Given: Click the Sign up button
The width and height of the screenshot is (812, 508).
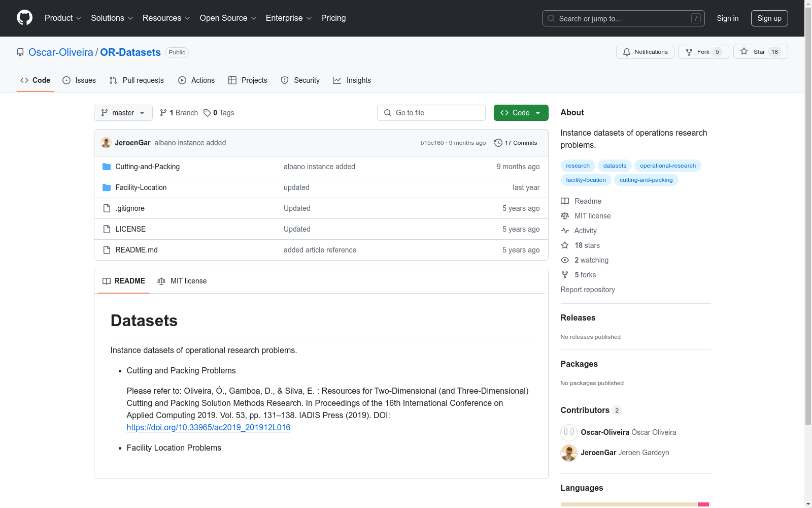Looking at the screenshot, I should tap(769, 18).
